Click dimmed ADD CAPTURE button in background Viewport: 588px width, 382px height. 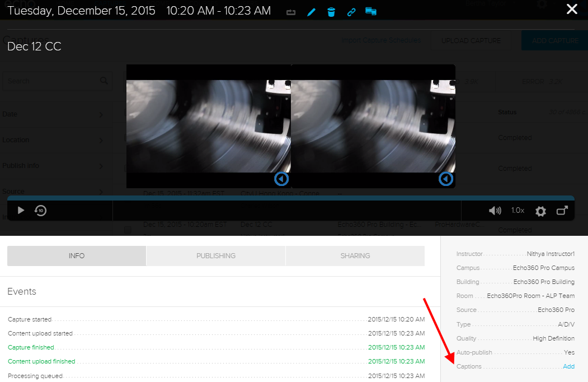[554, 40]
